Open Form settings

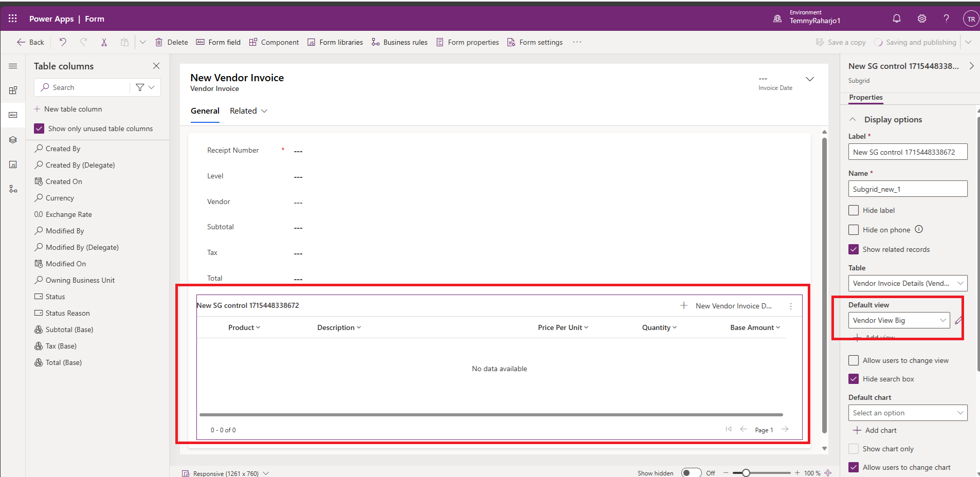tap(535, 42)
